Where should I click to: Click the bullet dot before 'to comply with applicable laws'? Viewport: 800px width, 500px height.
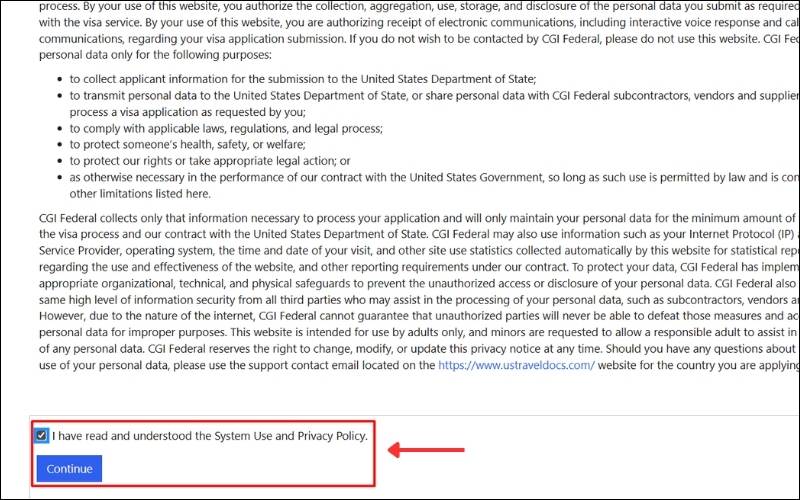[x=60, y=129]
